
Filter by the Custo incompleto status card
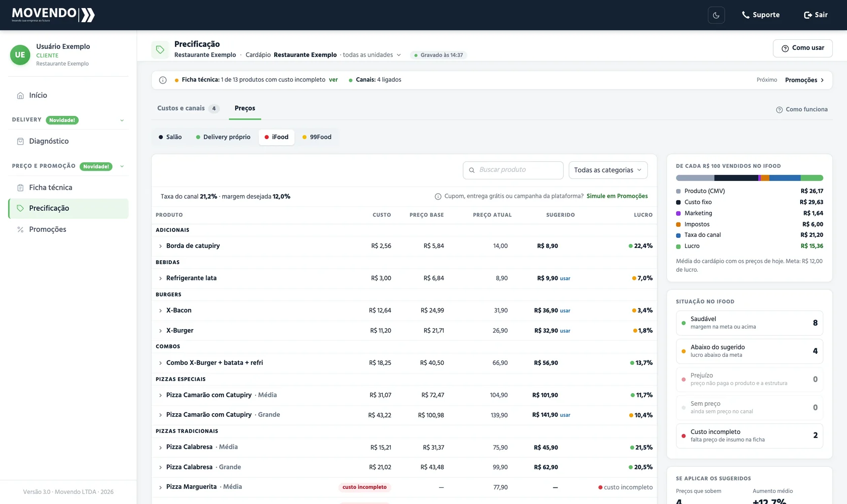[750, 436]
